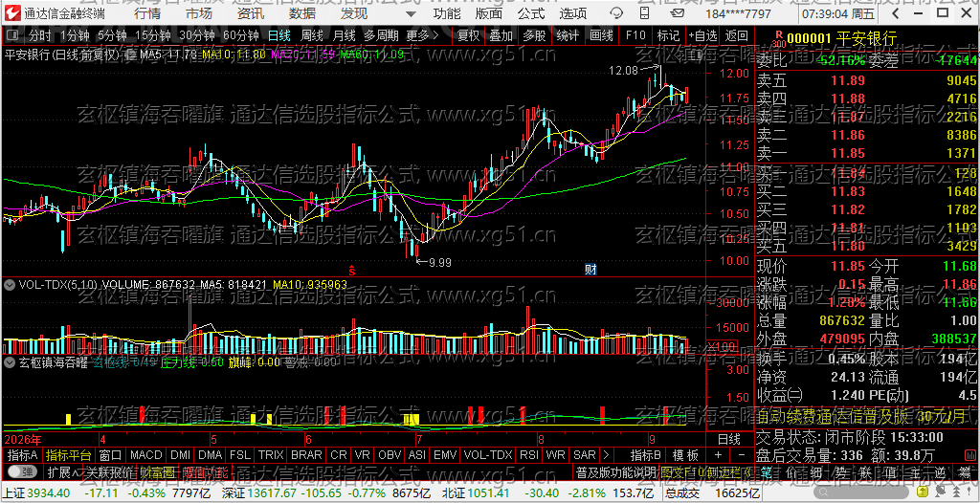Select the 月线 monthly period
This screenshot has width=980, height=503.
tap(344, 35)
